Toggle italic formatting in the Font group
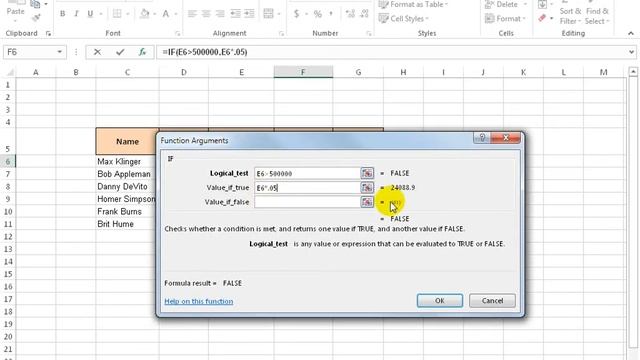Image resolution: width=640 pixels, height=360 pixels. pyautogui.click(x=76, y=14)
